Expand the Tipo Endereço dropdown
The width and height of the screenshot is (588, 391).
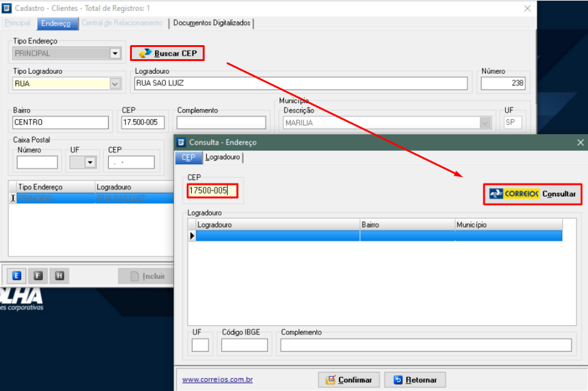tap(115, 54)
